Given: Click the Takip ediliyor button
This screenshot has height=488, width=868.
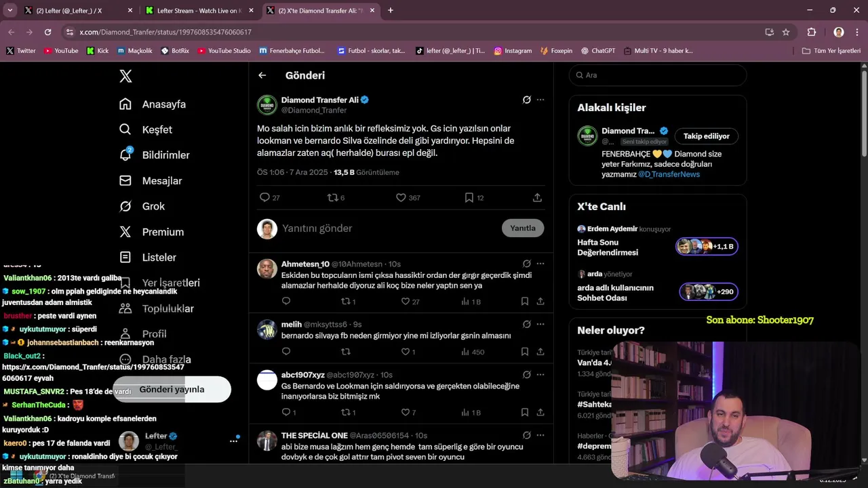Looking at the screenshot, I should (x=706, y=136).
